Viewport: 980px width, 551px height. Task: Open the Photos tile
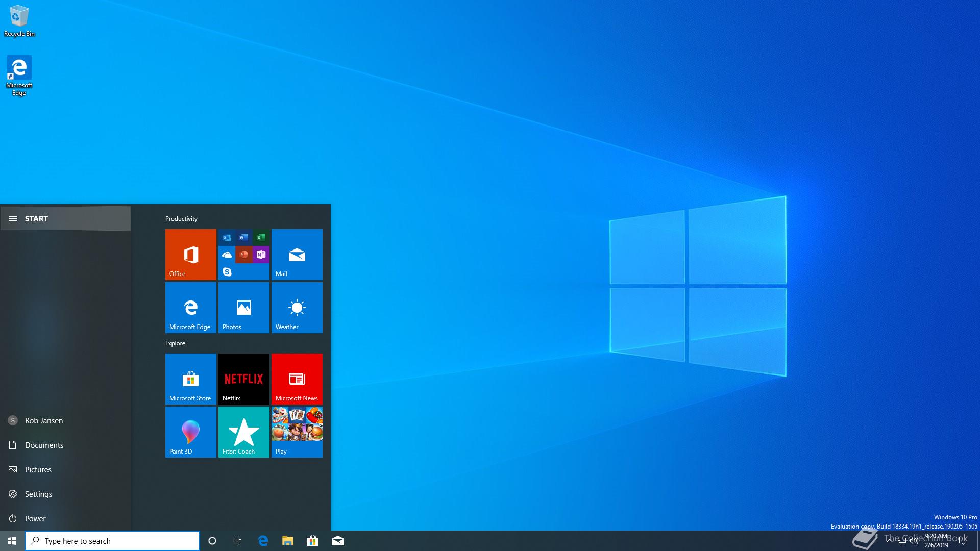(x=244, y=307)
